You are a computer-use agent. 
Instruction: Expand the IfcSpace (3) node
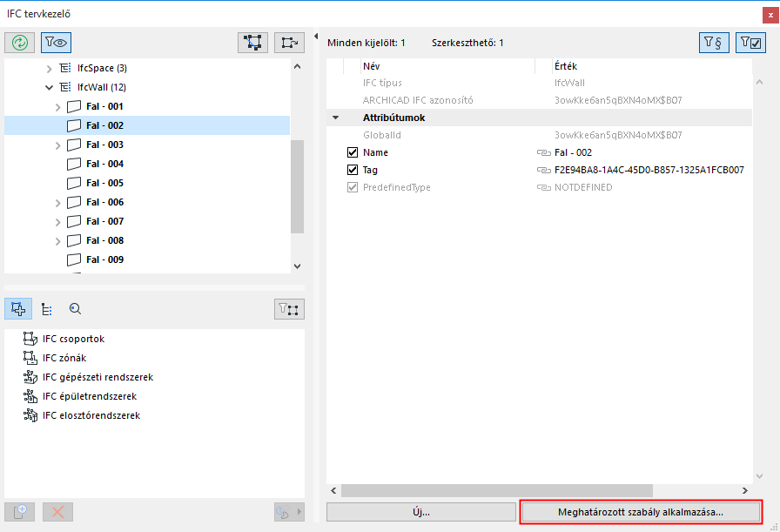pos(49,69)
